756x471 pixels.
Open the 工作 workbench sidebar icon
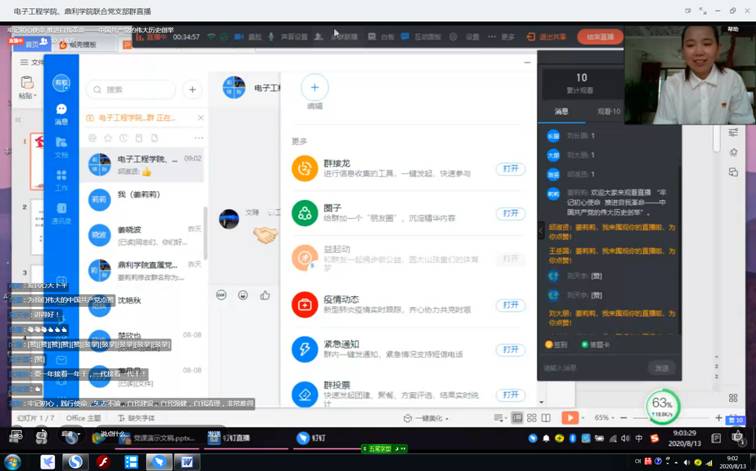pos(61,180)
